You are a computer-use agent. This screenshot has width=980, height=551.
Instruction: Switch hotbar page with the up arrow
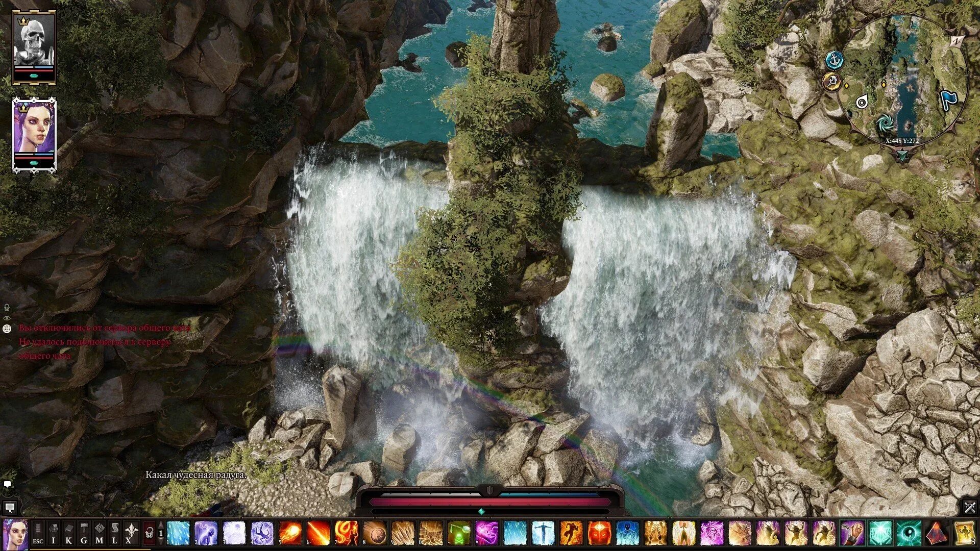161,525
